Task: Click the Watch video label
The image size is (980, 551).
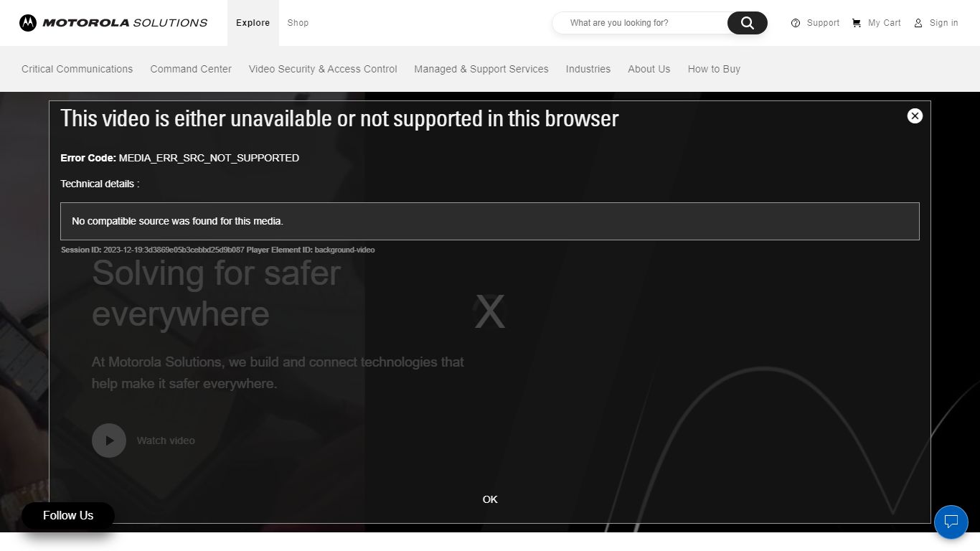Action: pos(166,441)
